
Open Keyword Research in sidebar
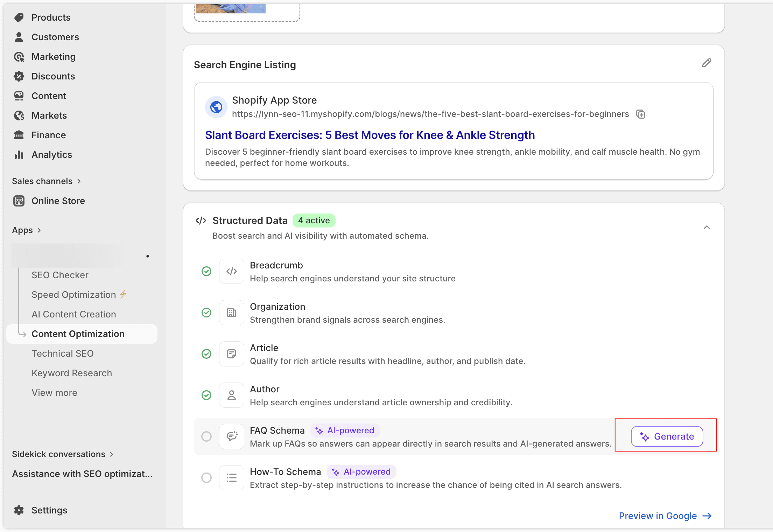pos(72,373)
